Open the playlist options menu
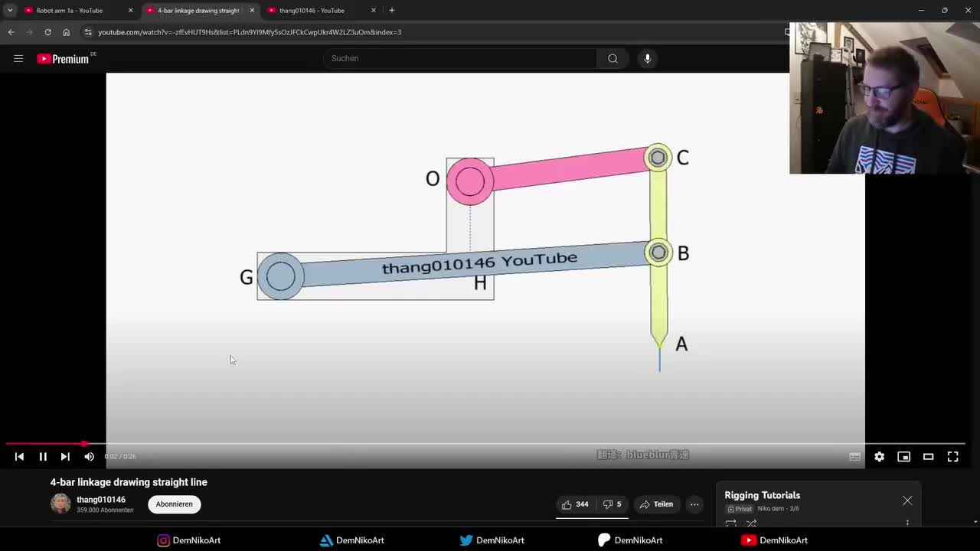This screenshot has height=551, width=980. (907, 523)
